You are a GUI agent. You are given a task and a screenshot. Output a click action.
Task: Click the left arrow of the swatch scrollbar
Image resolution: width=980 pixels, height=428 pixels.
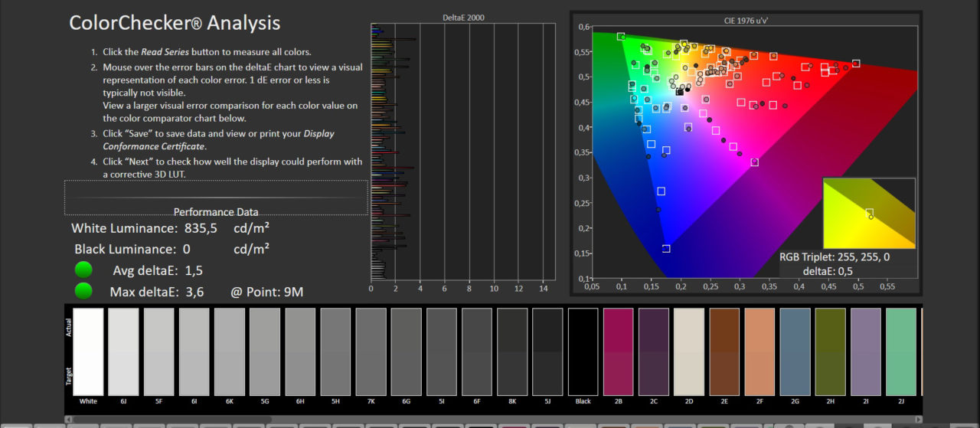click(68, 419)
